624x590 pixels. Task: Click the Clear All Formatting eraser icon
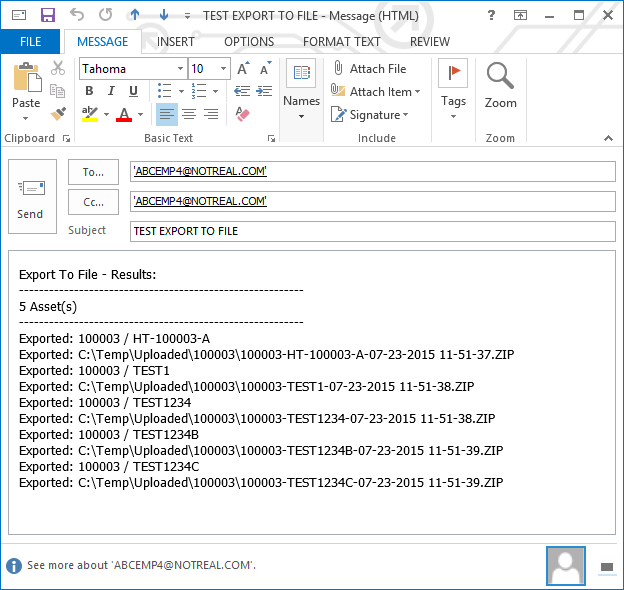241,114
